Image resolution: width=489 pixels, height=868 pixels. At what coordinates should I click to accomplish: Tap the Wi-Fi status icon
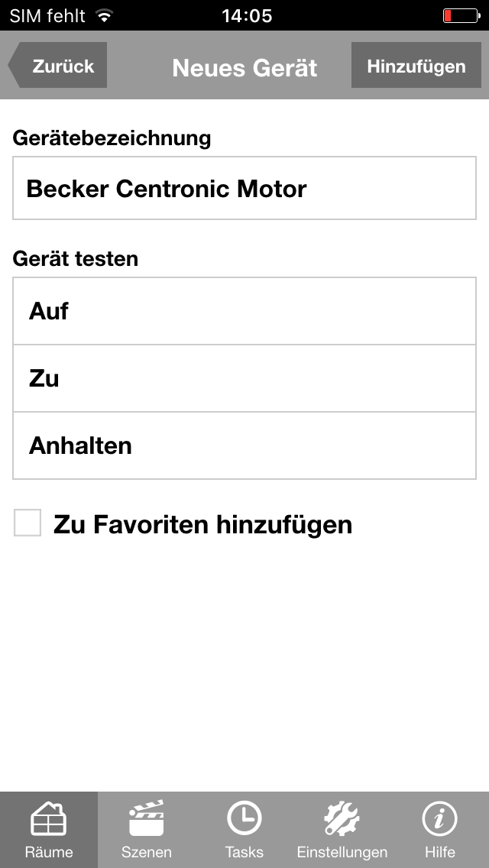[105, 15]
